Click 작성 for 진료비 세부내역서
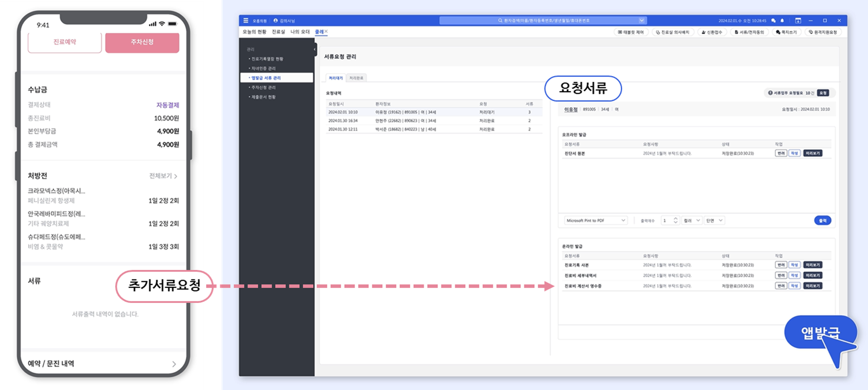The height and width of the screenshot is (390, 868). pos(794,275)
